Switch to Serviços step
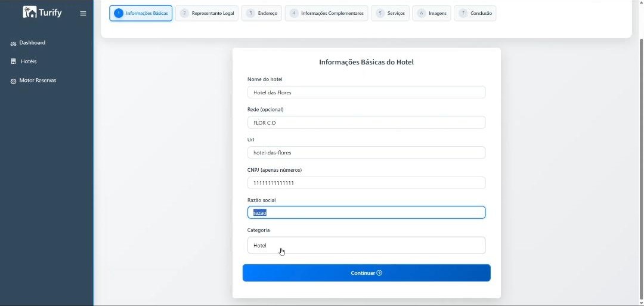644x306 pixels. tap(390, 13)
